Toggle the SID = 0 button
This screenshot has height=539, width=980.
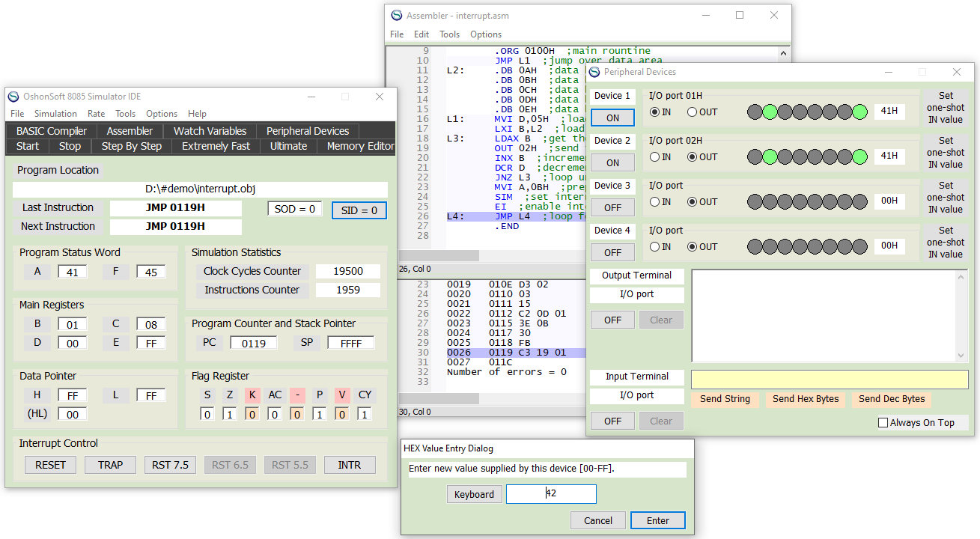click(x=359, y=210)
